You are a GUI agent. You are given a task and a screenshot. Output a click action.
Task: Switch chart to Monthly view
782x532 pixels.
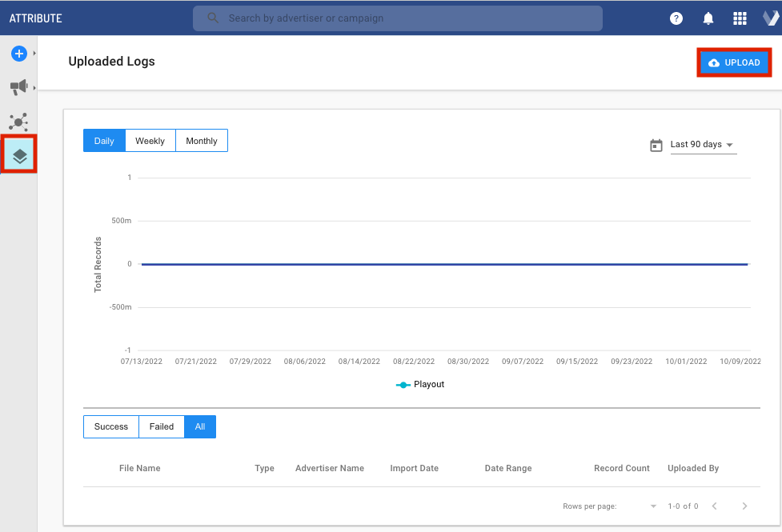pos(202,141)
